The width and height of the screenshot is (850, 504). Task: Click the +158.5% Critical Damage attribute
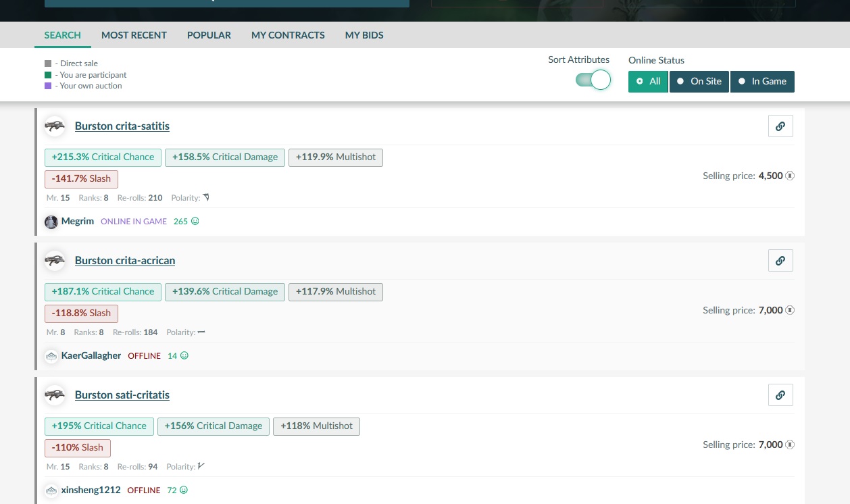(x=225, y=157)
